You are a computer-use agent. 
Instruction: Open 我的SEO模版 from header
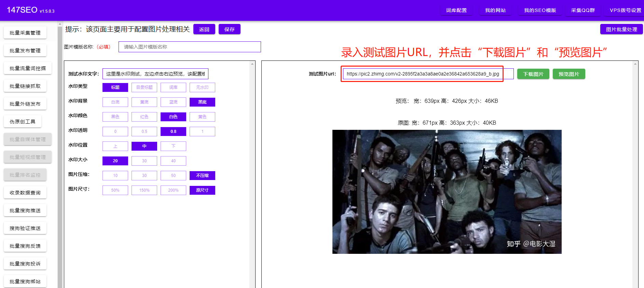540,10
